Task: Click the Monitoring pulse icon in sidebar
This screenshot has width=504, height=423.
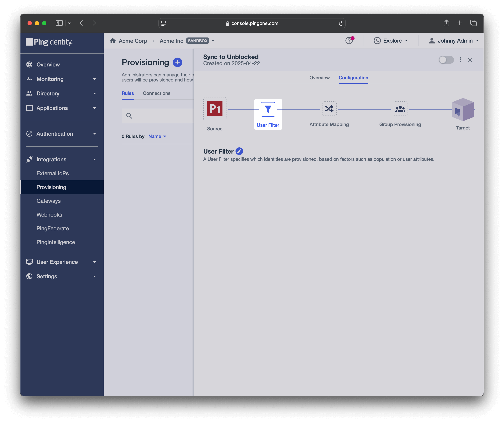Action: pyautogui.click(x=29, y=79)
